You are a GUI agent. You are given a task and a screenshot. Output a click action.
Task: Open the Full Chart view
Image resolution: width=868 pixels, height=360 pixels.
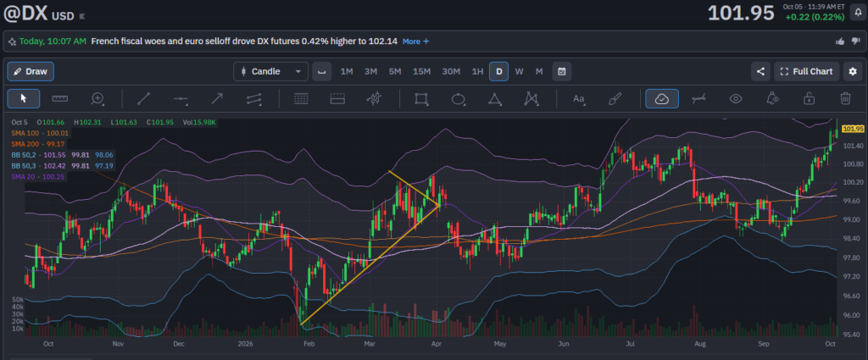(807, 71)
